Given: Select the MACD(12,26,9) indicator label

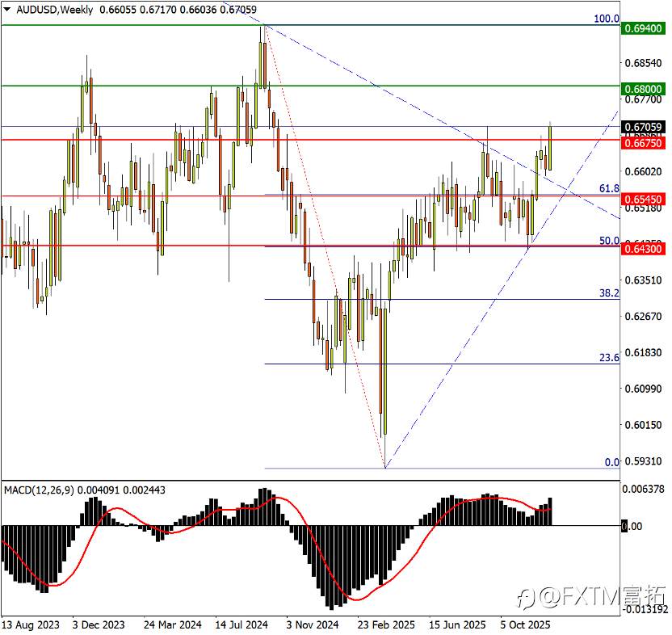Looking at the screenshot, I should tap(39, 490).
